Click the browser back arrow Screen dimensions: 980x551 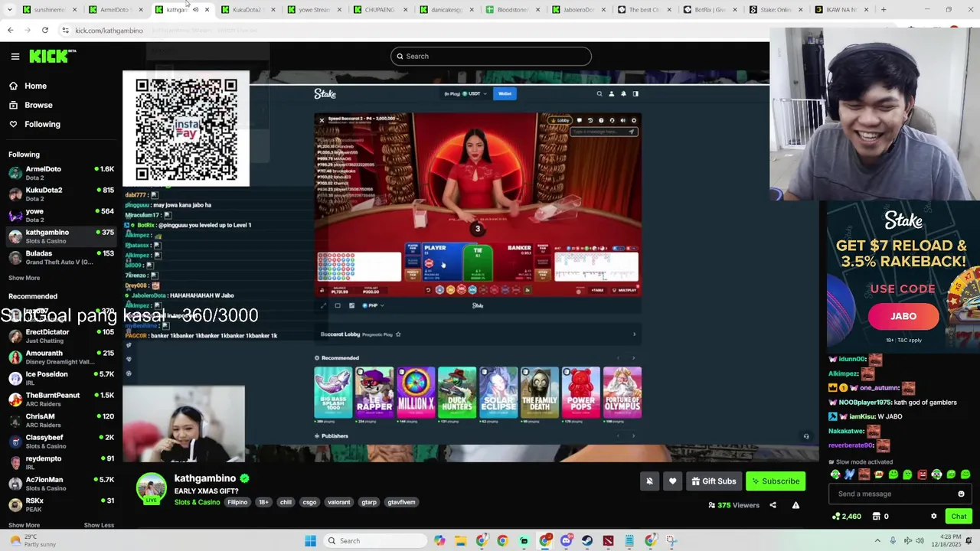pos(11,30)
